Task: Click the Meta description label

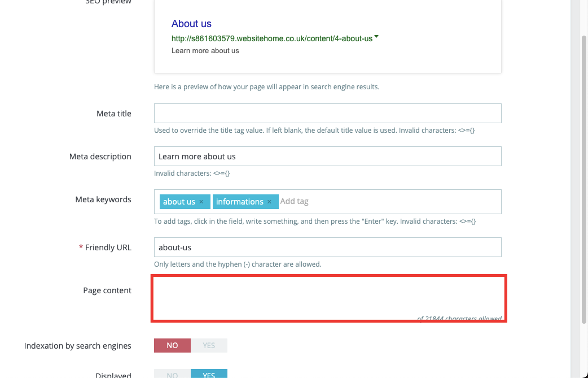Action: pyautogui.click(x=100, y=157)
